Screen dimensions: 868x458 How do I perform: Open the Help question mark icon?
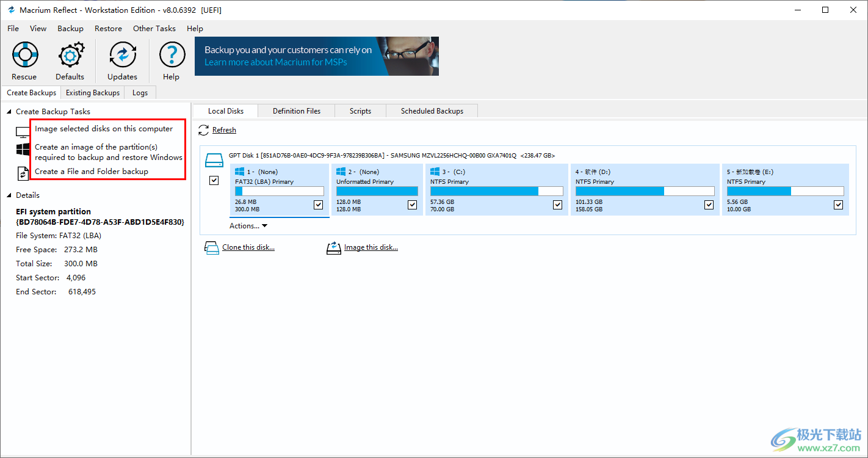click(x=172, y=55)
